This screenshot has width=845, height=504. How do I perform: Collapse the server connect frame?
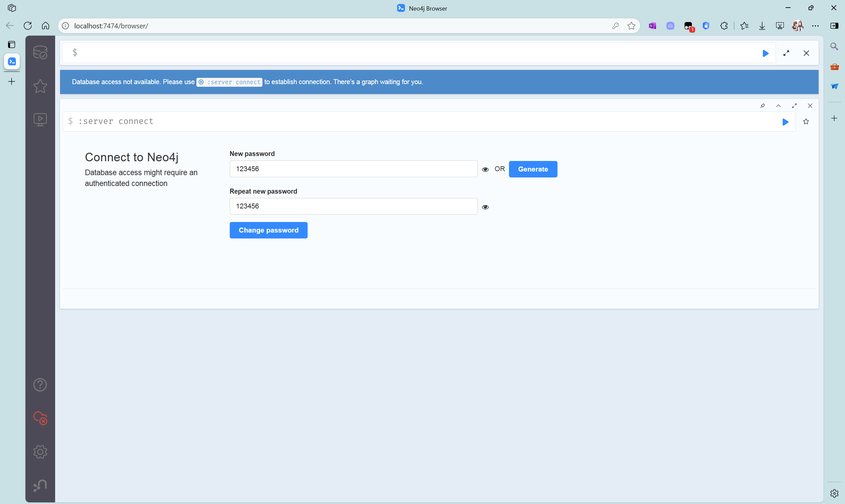point(778,106)
